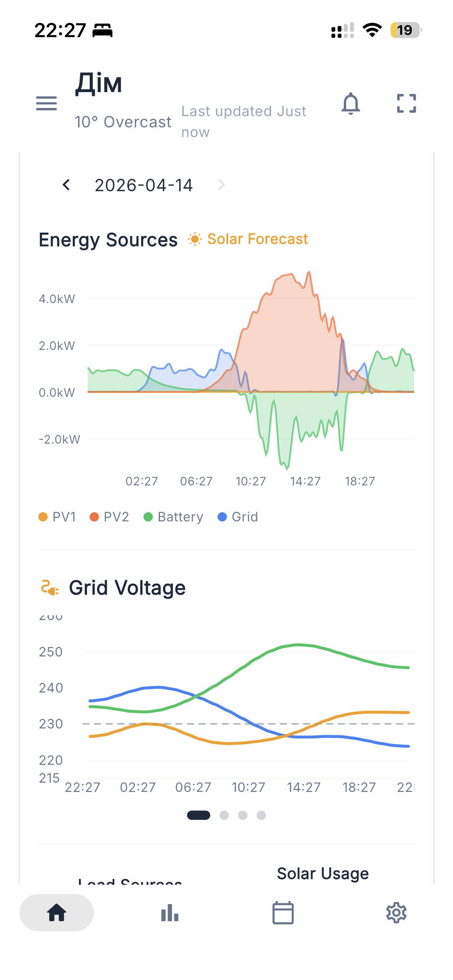Enter fullscreen mode
The image size is (453, 980).
[406, 103]
